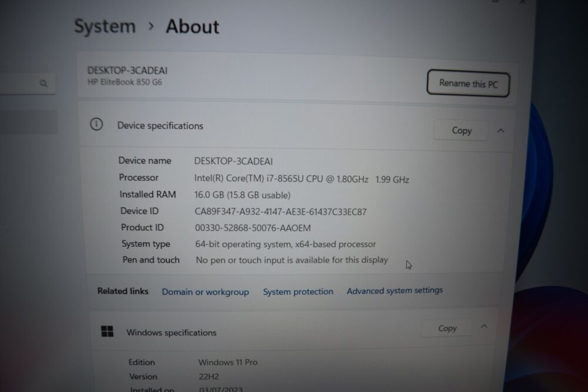Click the About page title
The height and width of the screenshot is (392, 588).
pyautogui.click(x=192, y=26)
